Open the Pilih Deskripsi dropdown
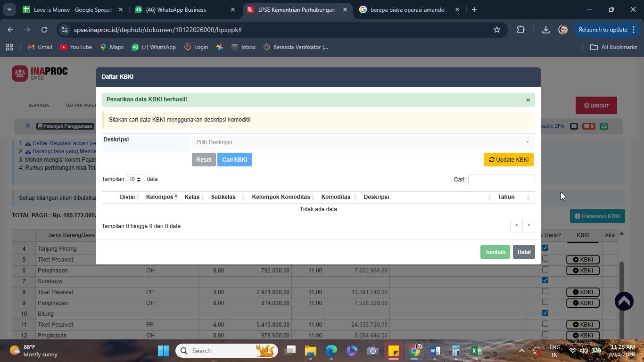This screenshot has width=644, height=362. point(362,142)
